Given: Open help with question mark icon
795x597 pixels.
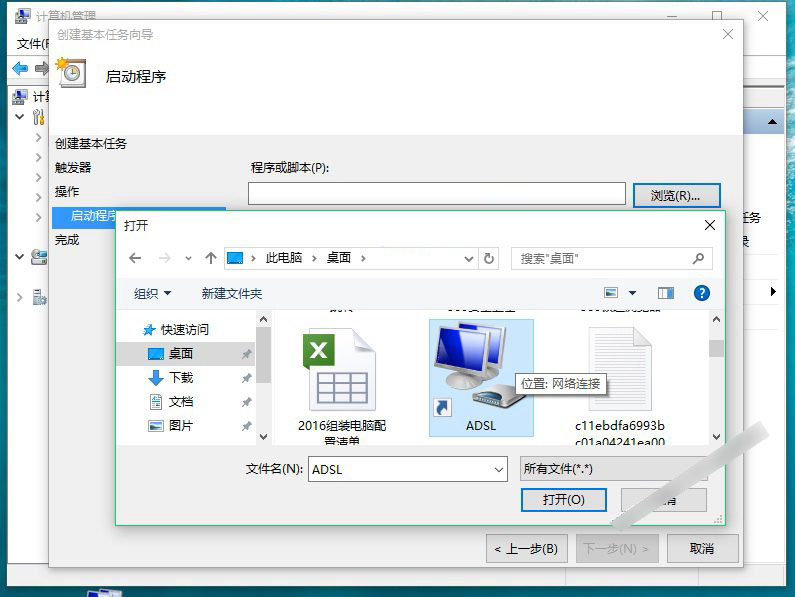Looking at the screenshot, I should point(702,293).
